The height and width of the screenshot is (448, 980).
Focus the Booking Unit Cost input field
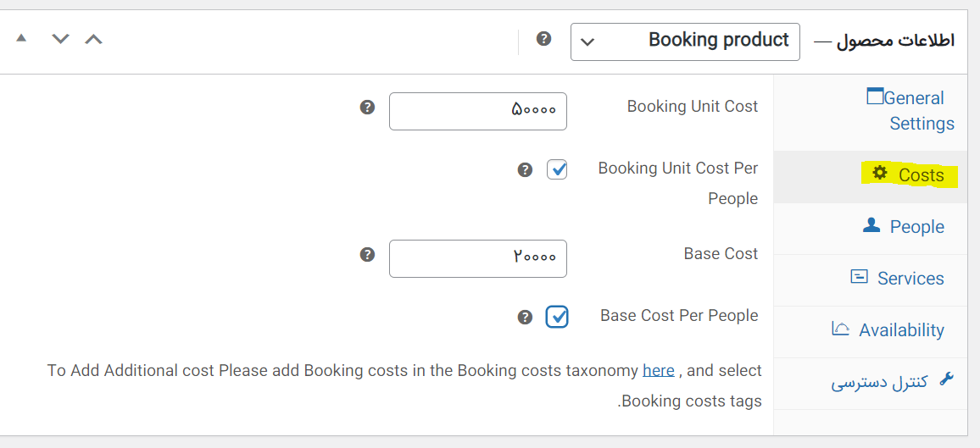tap(477, 111)
